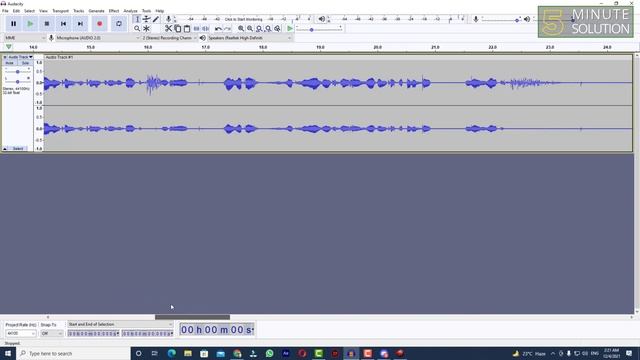Skip to Start of the track
Viewport: 640px width, 360px height.
[x=63, y=24]
